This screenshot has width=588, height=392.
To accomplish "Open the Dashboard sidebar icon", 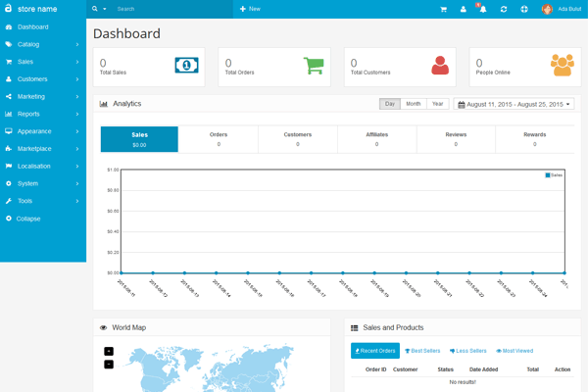I will [9, 27].
